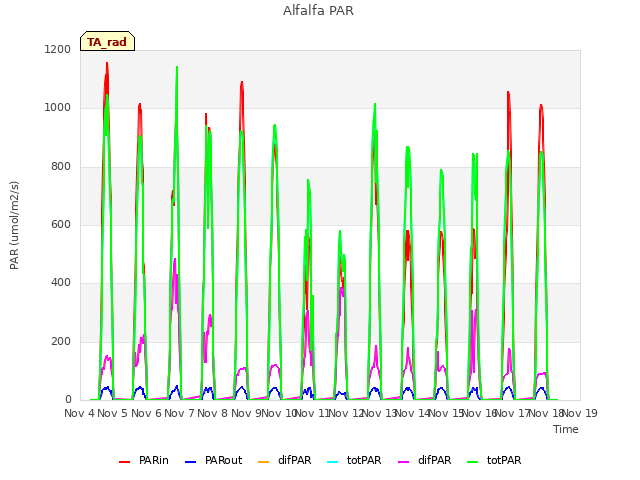Click the Nov 4 x-axis label
The image size is (640, 480).
80,413
